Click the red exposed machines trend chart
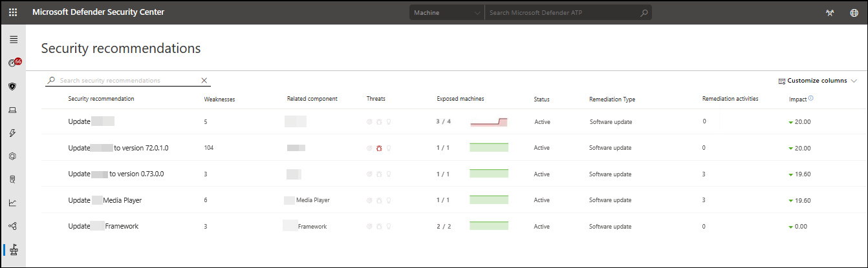868x268 pixels. click(489, 121)
